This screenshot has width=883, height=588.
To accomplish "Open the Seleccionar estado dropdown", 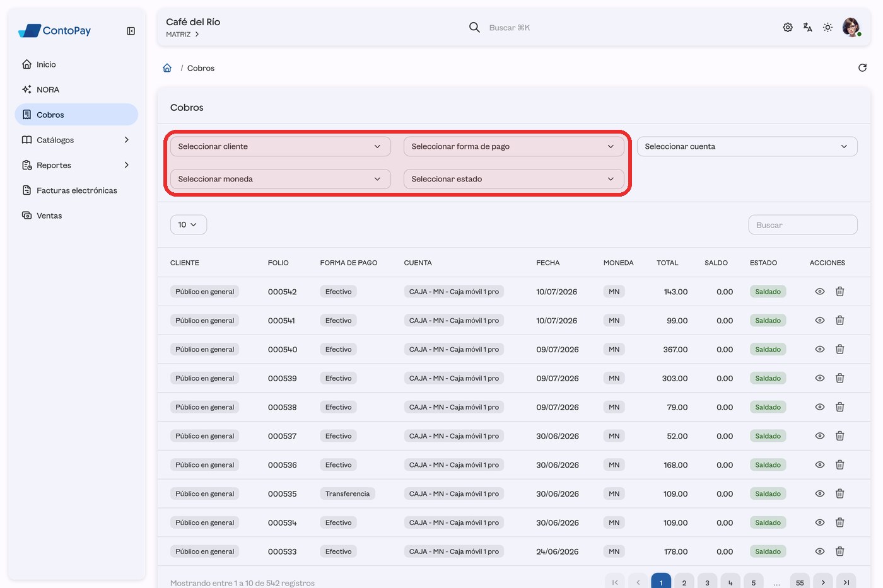I will click(x=514, y=179).
